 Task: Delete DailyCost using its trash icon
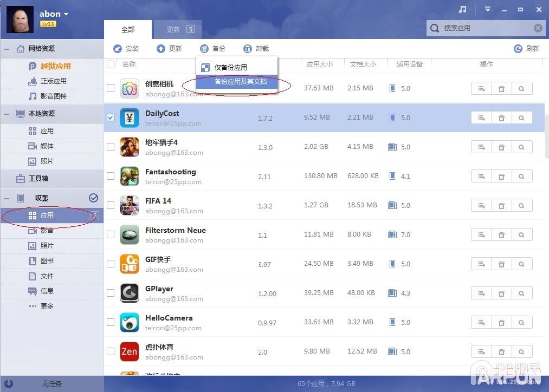tap(501, 117)
